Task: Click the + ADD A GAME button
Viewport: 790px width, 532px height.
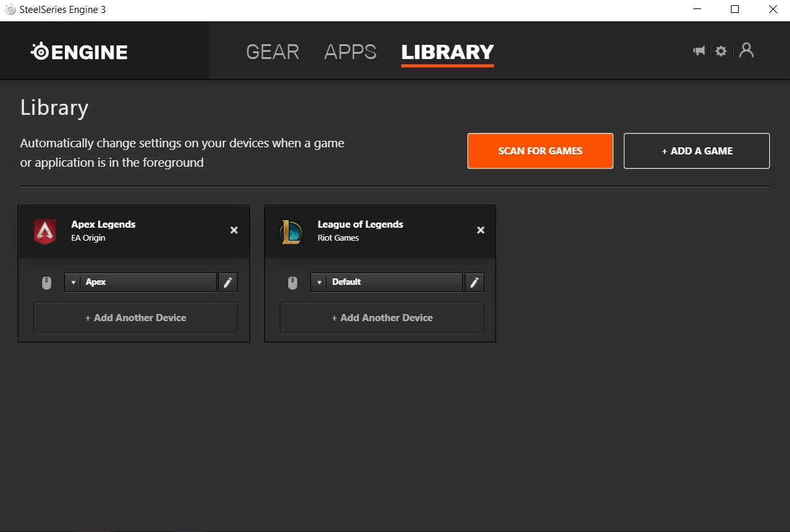Action: [697, 151]
